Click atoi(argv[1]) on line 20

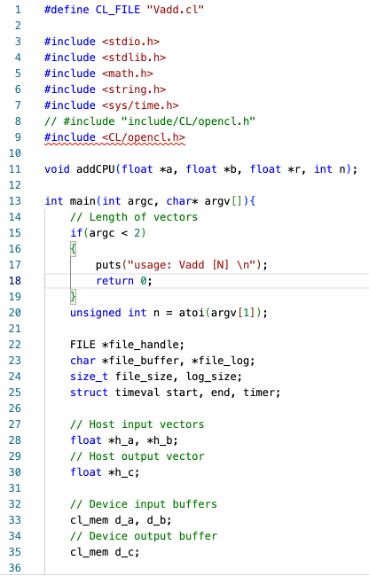220,313
